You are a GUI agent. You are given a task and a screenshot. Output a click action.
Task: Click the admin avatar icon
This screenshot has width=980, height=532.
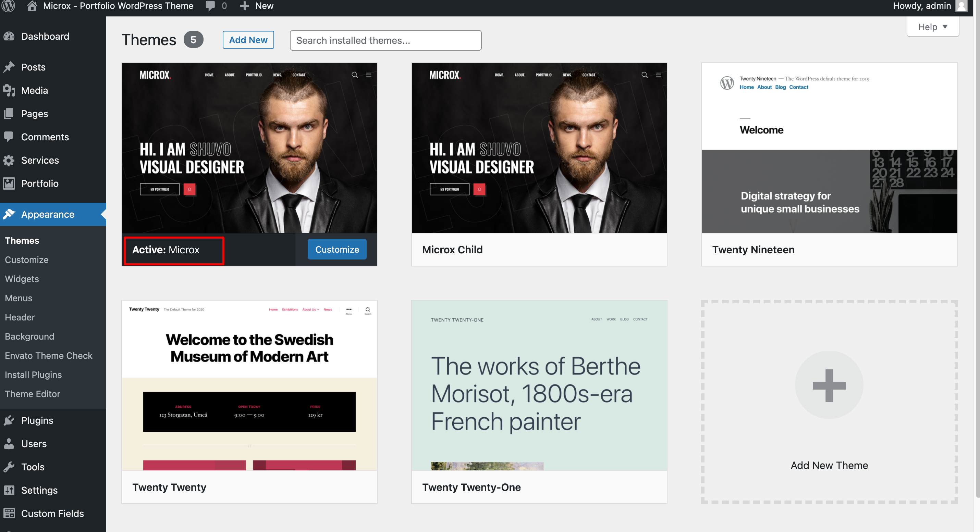click(961, 6)
